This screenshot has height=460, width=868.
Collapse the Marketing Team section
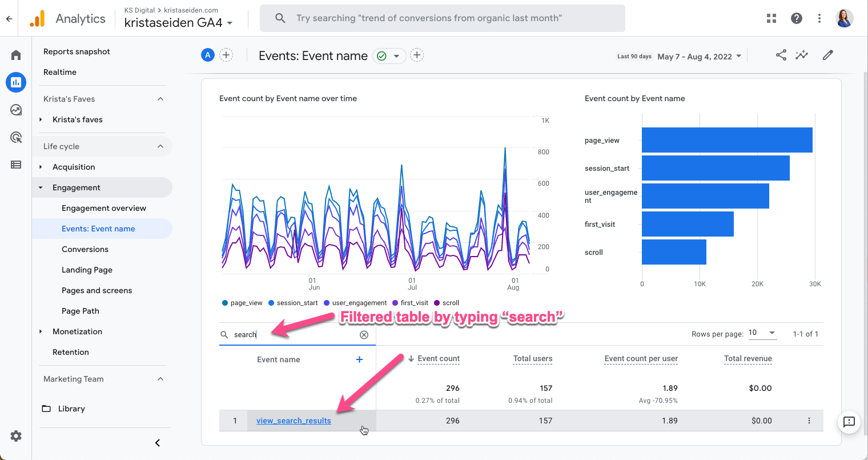tap(160, 379)
